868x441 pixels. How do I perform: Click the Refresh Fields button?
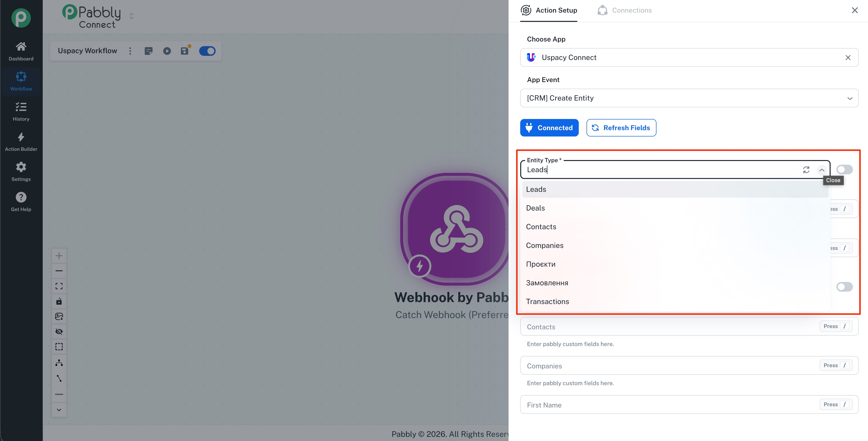coord(621,128)
